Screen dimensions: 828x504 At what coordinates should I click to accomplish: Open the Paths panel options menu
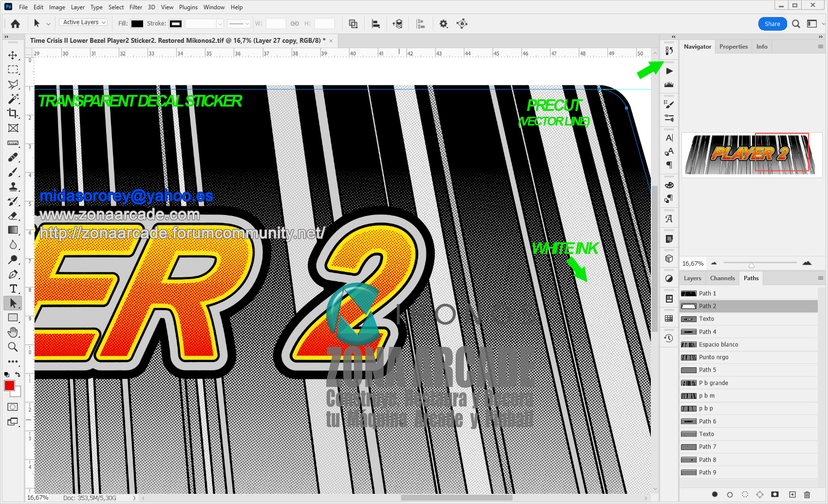pyautogui.click(x=820, y=278)
